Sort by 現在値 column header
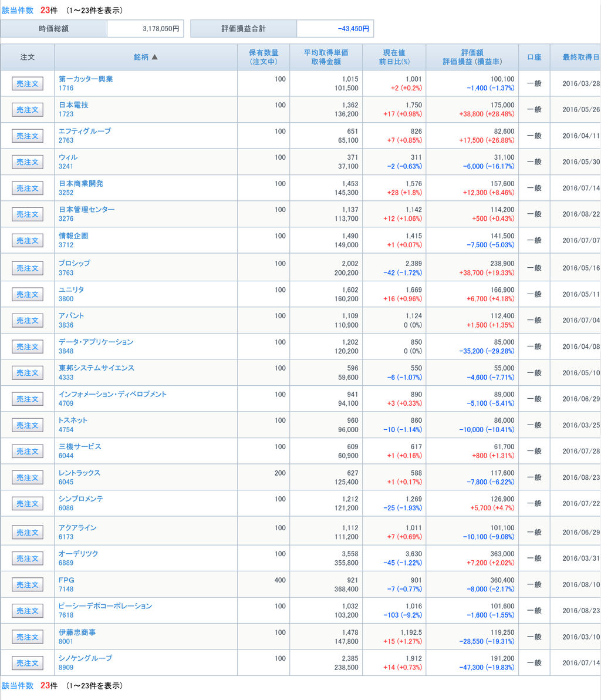The width and height of the screenshot is (601, 700). tap(394, 53)
